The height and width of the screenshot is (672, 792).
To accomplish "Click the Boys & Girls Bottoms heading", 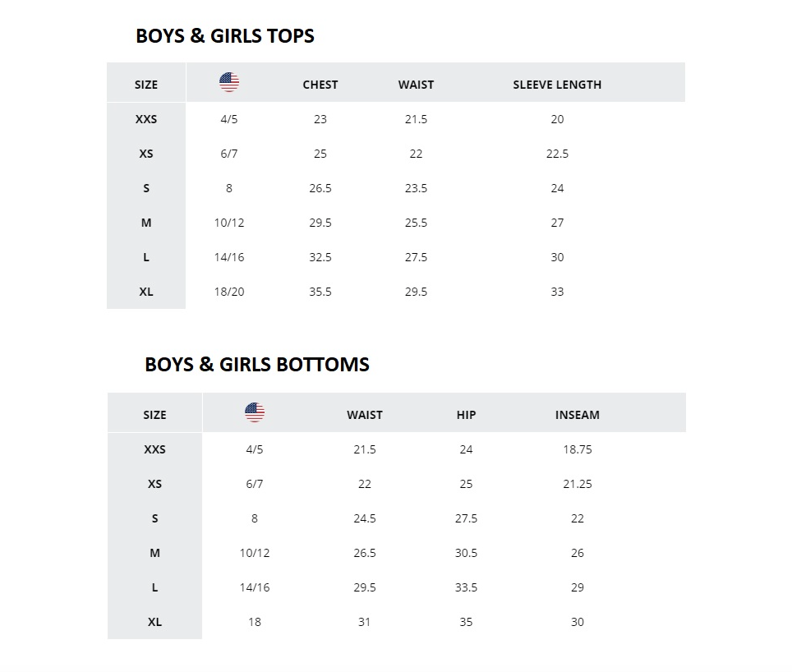I will pos(257,365).
